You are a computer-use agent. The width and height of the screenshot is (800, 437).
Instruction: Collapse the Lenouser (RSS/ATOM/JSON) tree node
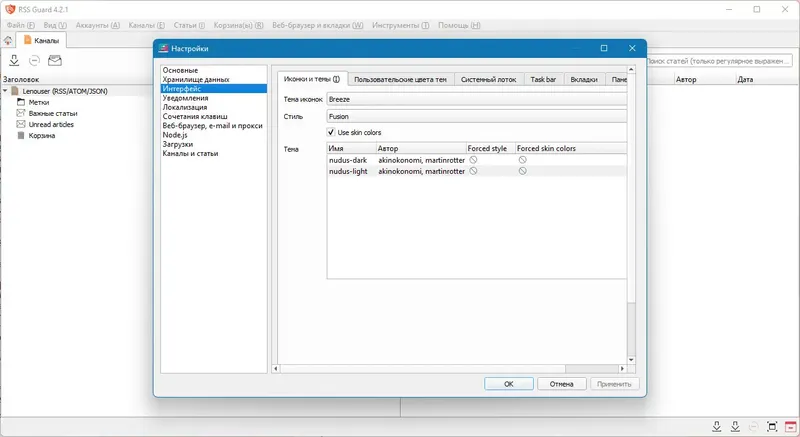point(5,91)
